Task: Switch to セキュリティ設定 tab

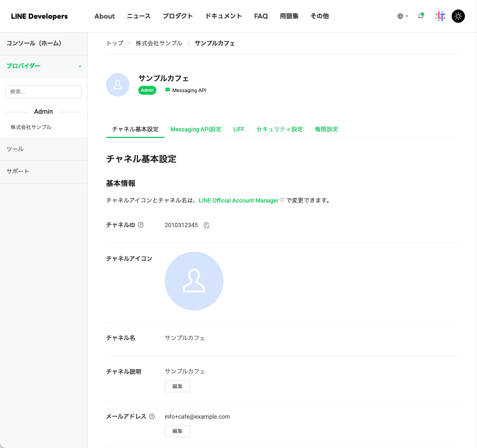Action: point(280,129)
